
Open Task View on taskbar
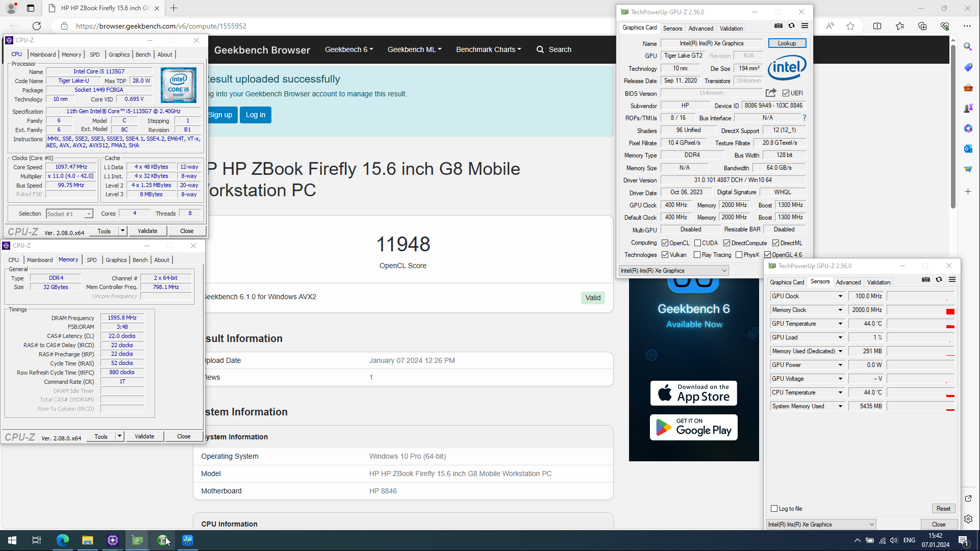(37, 540)
